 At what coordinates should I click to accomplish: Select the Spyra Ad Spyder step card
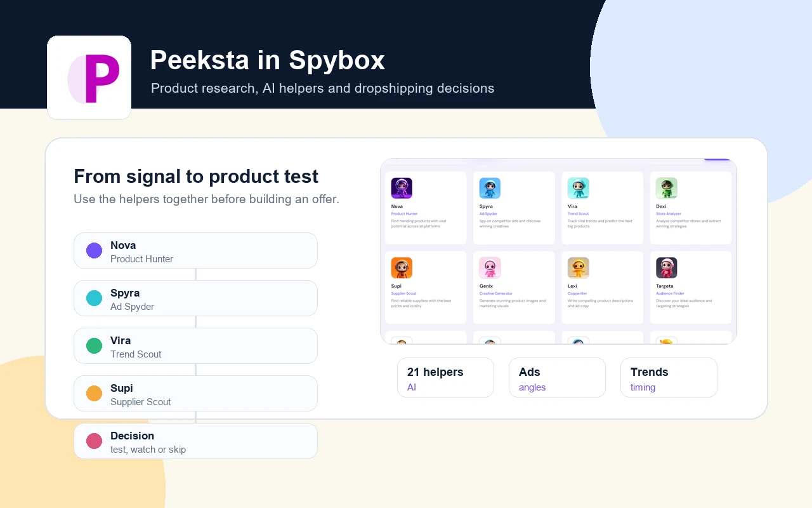(195, 298)
